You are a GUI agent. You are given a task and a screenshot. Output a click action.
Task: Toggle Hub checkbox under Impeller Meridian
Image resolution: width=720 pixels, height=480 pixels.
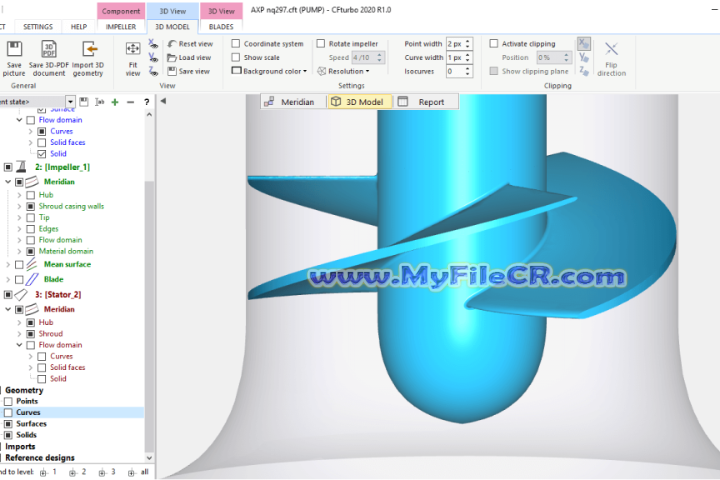pos(31,195)
